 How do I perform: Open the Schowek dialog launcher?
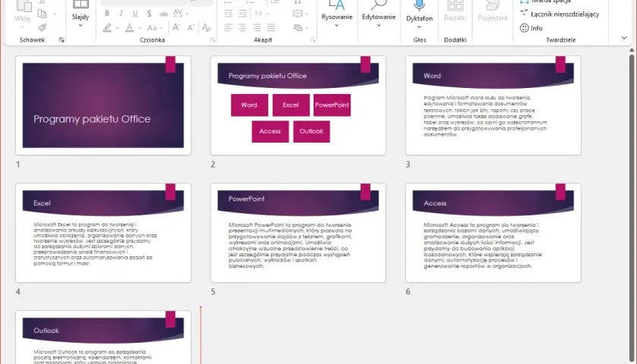click(x=61, y=39)
